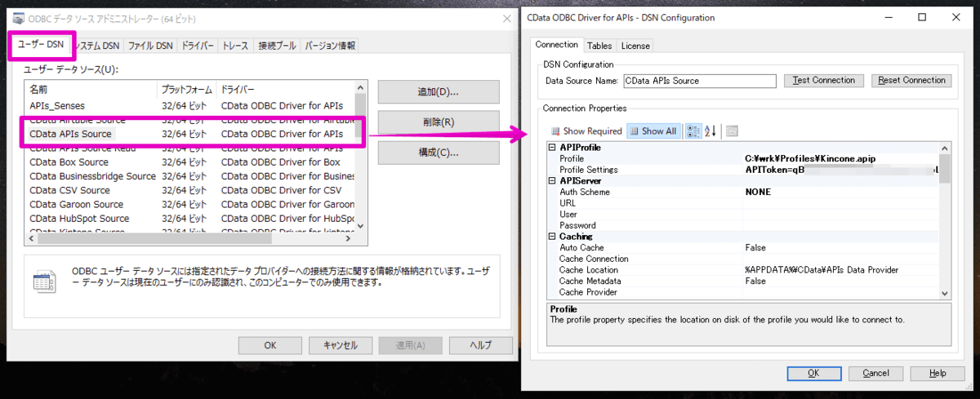The height and width of the screenshot is (399, 980).
Task: Click the 削除(R) button
Action: [439, 122]
